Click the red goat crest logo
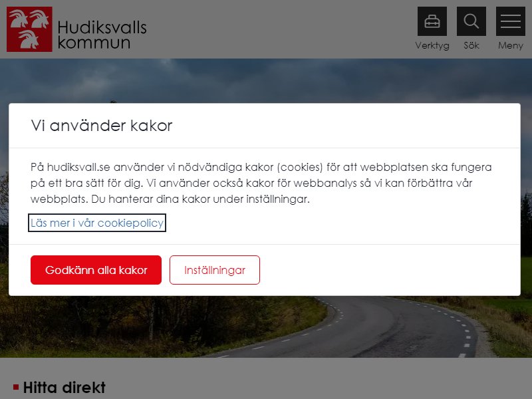The width and height of the screenshot is (532, 399). (x=29, y=29)
